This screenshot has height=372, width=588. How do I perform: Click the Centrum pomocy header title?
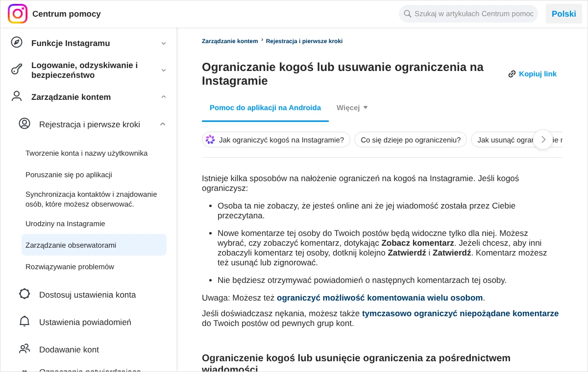[x=67, y=14]
